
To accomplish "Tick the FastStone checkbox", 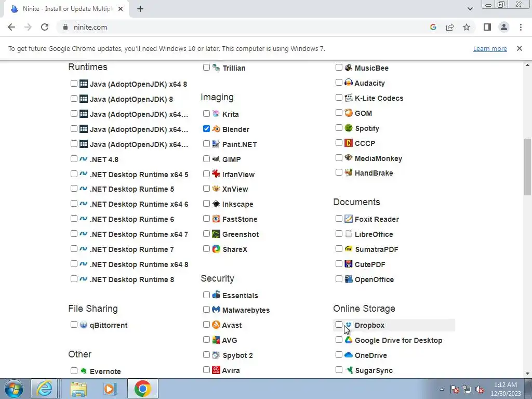I will click(x=206, y=219).
